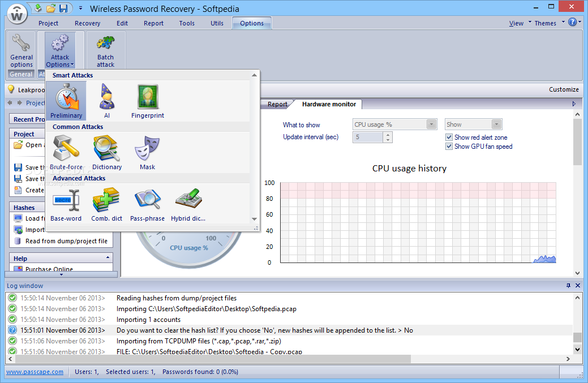Open the CPU usage % dropdown
Viewport: 588px width, 383px height.
click(x=432, y=124)
